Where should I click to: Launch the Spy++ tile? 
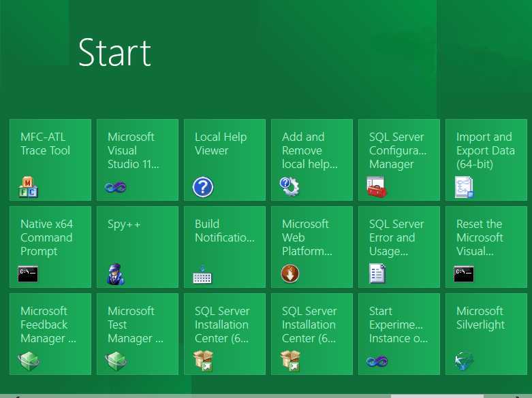(x=137, y=247)
